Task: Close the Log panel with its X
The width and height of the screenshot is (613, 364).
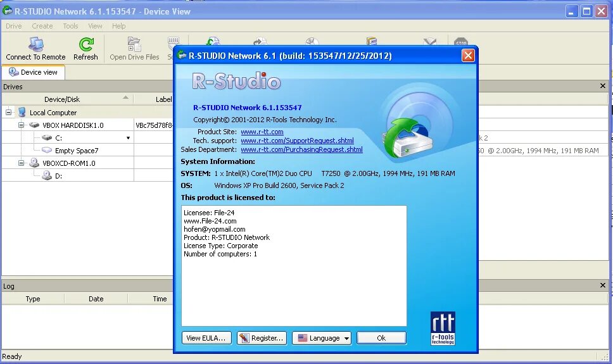Action: 602,286
